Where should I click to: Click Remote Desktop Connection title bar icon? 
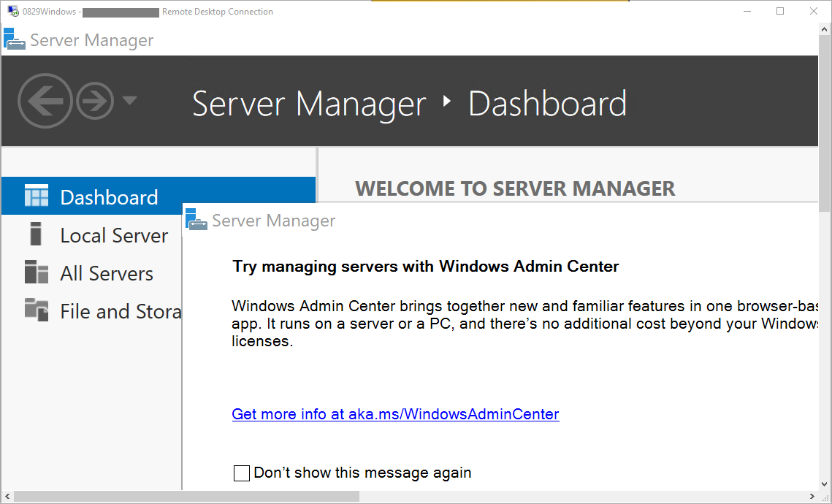point(13,11)
